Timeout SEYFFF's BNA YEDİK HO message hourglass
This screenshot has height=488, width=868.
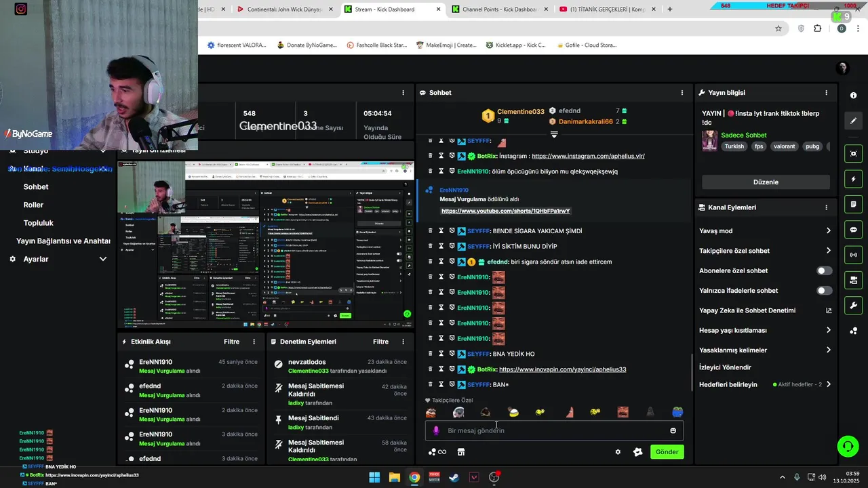(441, 354)
